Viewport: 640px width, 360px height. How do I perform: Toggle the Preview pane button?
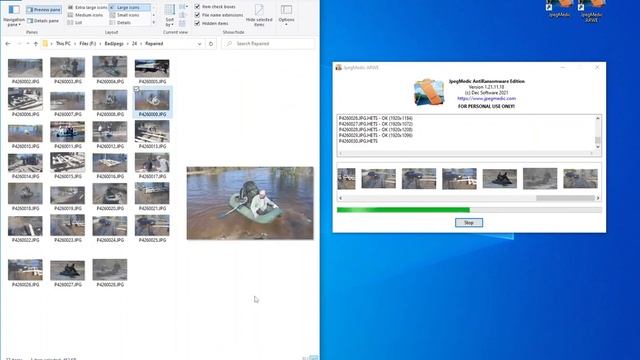(x=44, y=9)
